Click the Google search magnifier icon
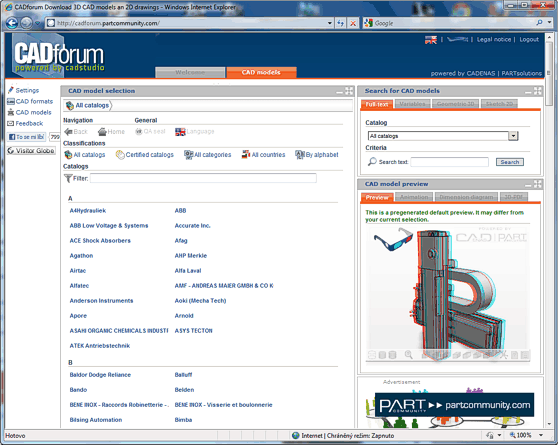 (539, 23)
